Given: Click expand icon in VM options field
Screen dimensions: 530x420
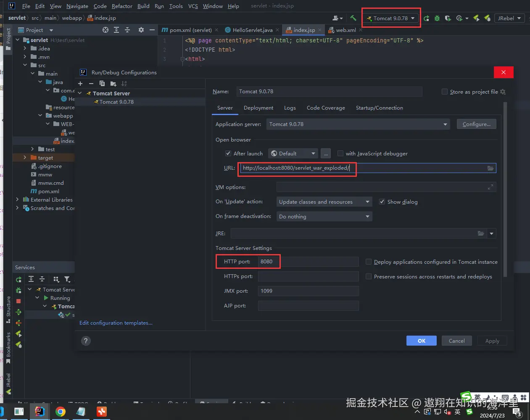Looking at the screenshot, I should (x=490, y=187).
